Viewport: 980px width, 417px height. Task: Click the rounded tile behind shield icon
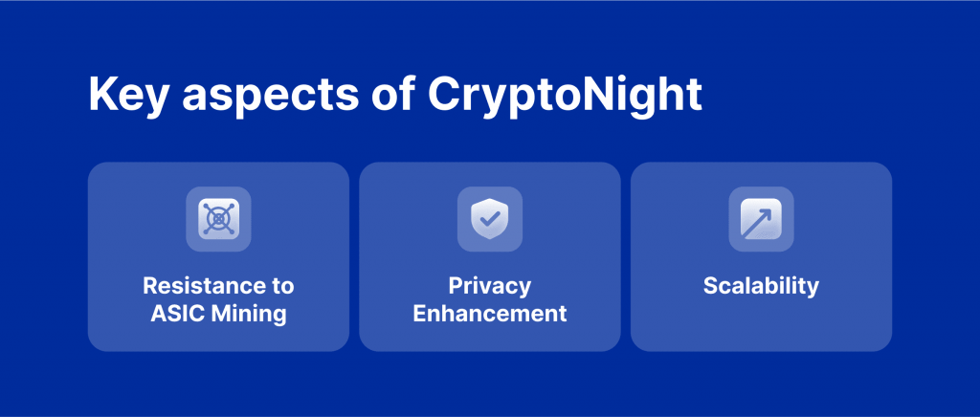coord(489,219)
